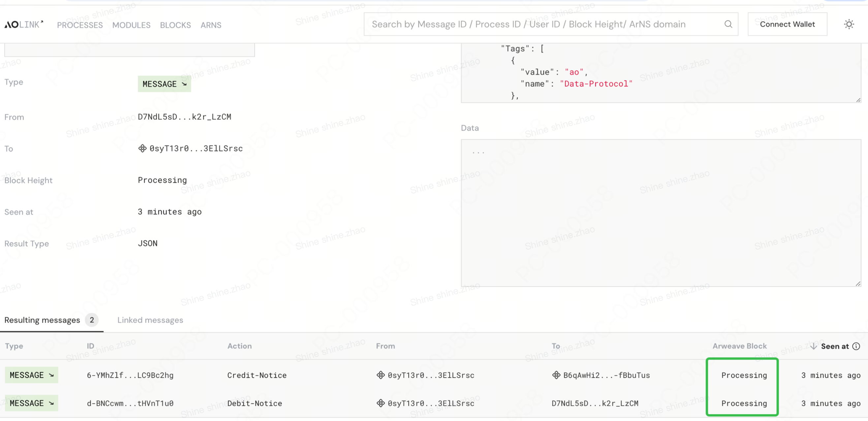Open message 6-YMhZlf...LC9Bc2hg

(x=130, y=375)
